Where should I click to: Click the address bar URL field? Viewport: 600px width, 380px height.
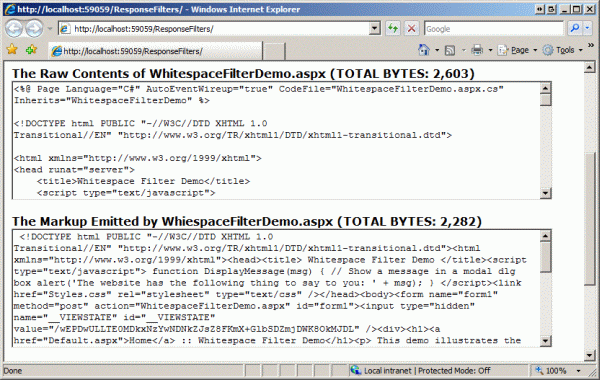click(x=214, y=29)
